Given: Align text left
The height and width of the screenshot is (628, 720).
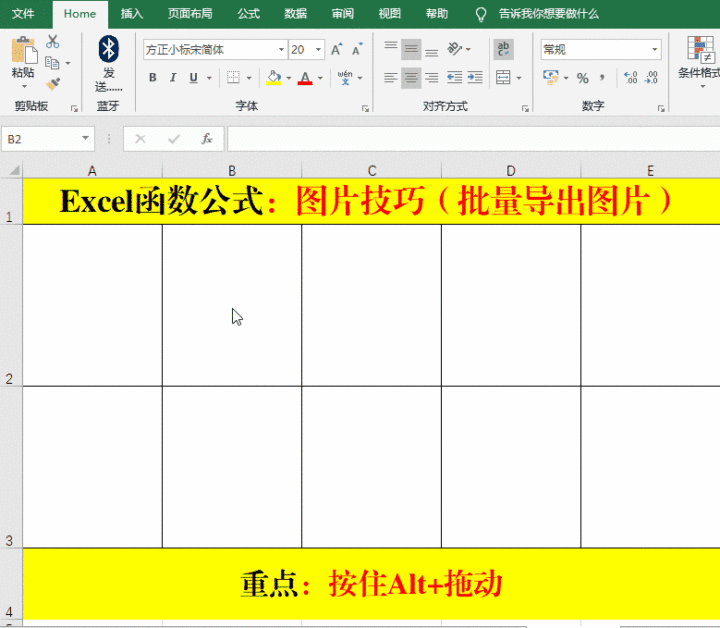Looking at the screenshot, I should pos(391,78).
